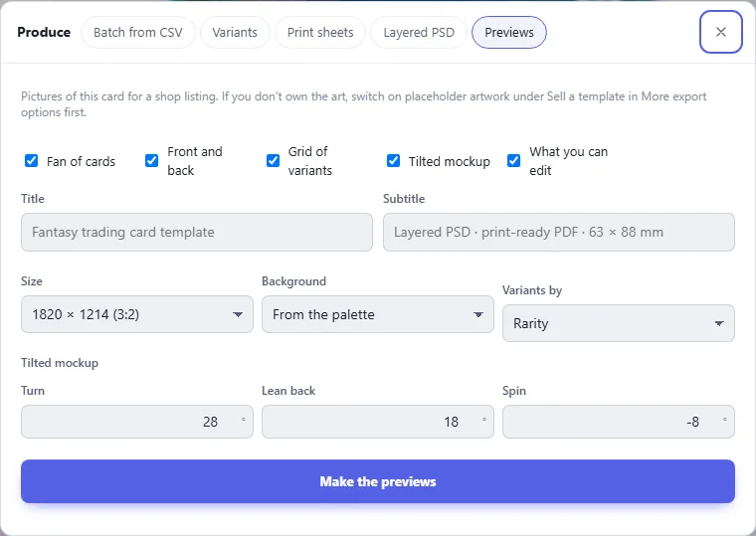Click the shop listing description text
Image resolution: width=756 pixels, height=536 pixels.
(x=363, y=104)
